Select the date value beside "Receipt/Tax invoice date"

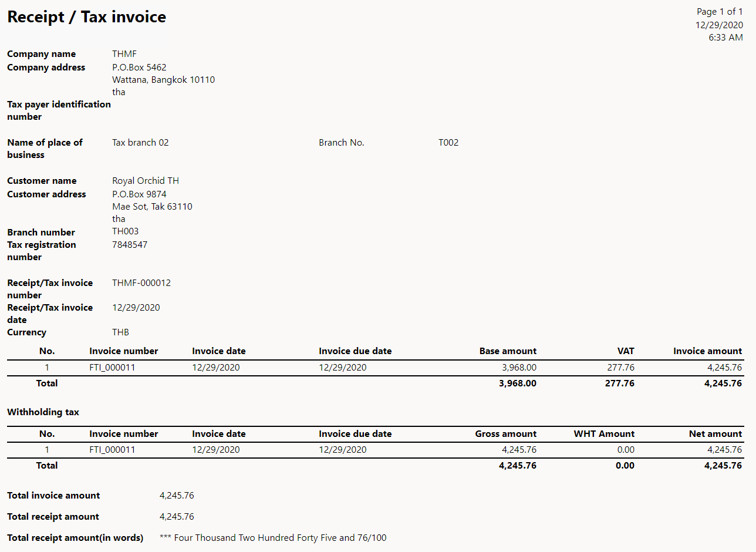point(136,308)
